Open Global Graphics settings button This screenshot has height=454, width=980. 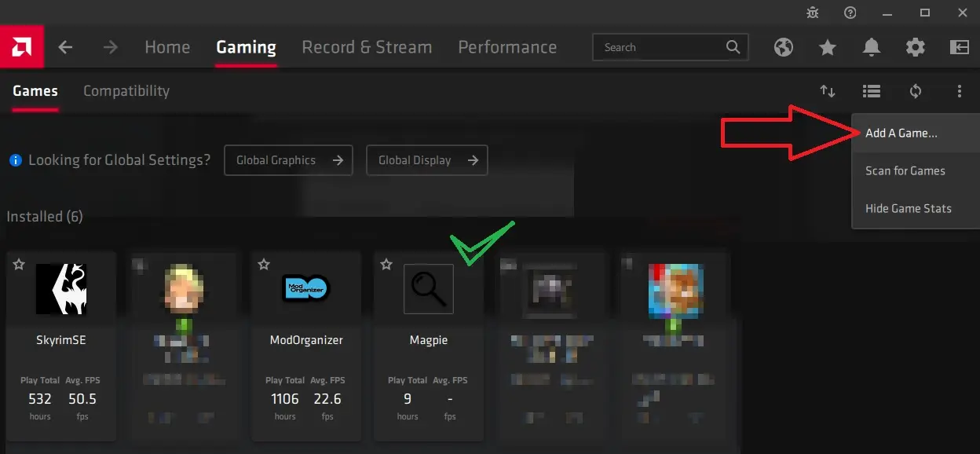[288, 160]
